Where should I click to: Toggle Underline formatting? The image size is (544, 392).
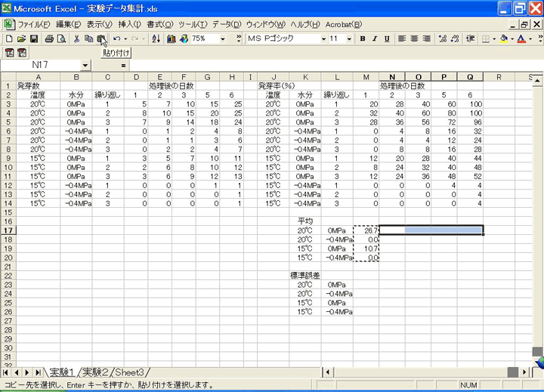tap(387, 39)
